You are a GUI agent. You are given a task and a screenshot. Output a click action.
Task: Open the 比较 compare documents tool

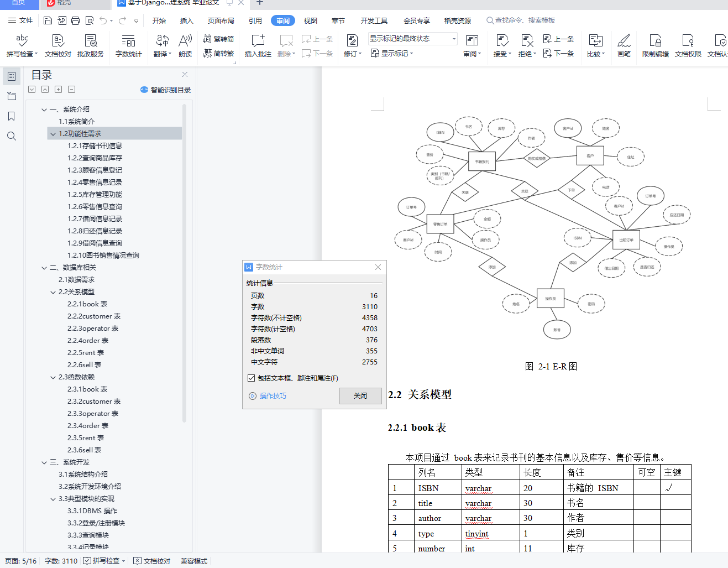[x=596, y=45]
